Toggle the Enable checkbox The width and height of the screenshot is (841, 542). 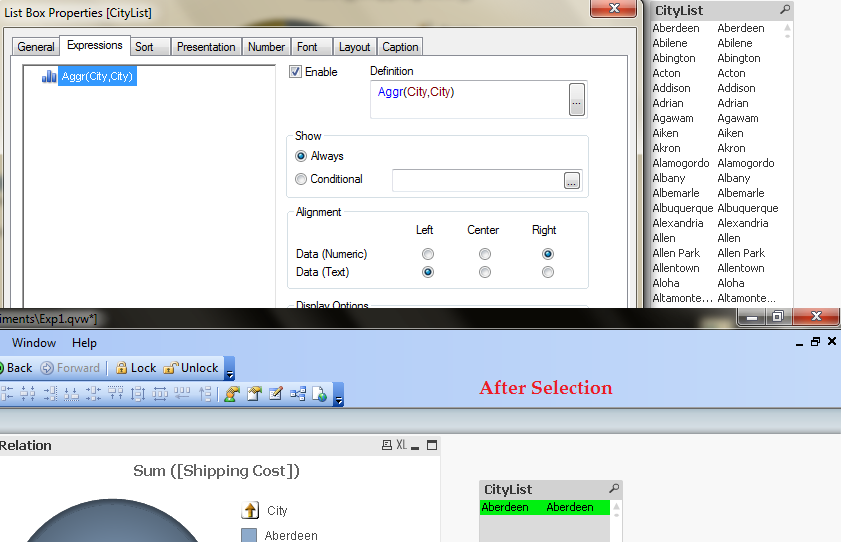click(295, 71)
